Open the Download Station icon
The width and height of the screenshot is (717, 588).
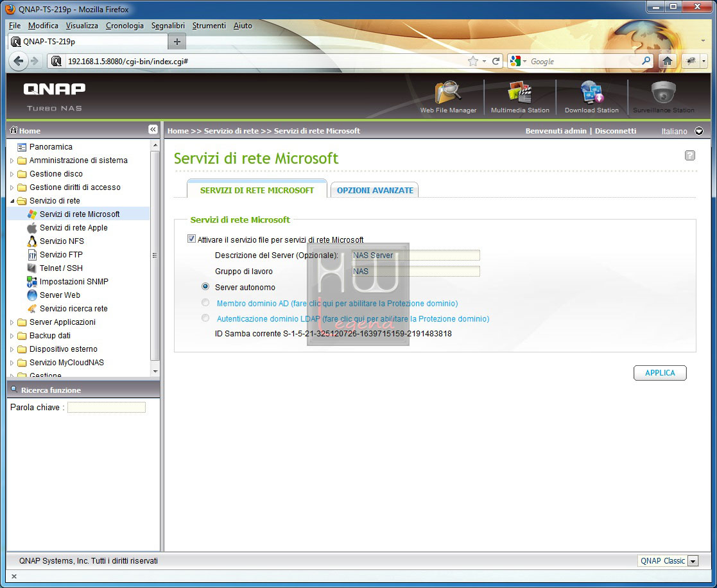tap(592, 92)
